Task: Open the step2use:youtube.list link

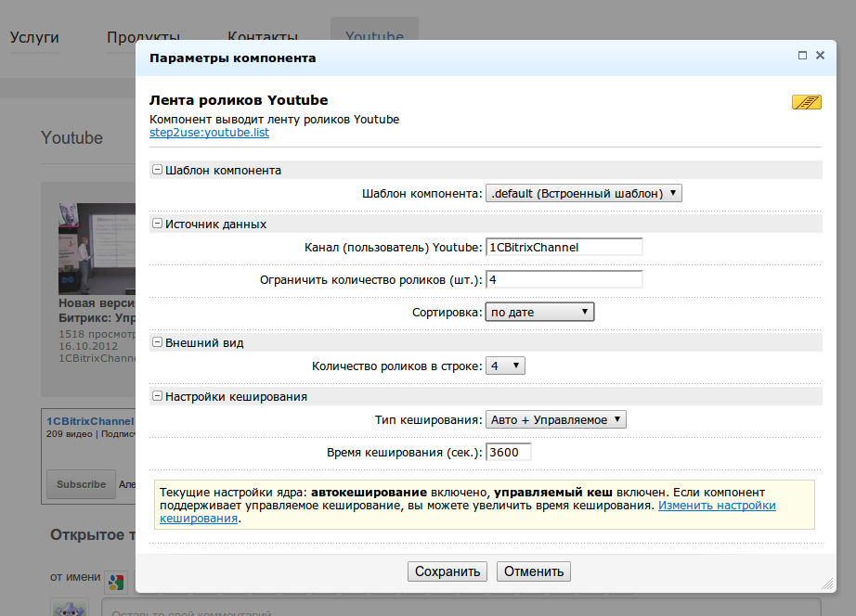Action: pos(209,133)
